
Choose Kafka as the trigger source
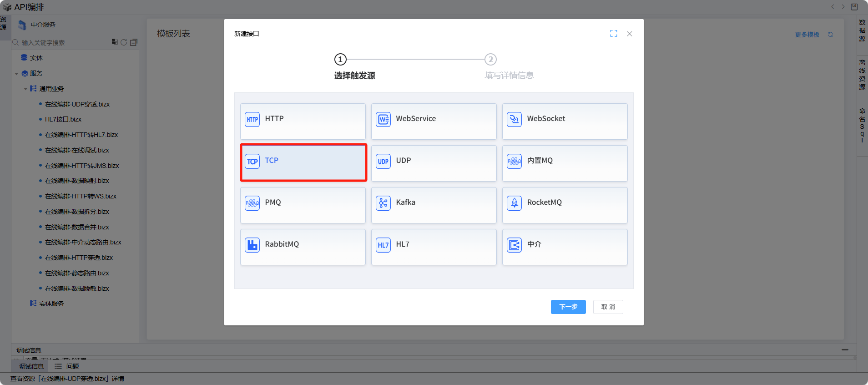[x=434, y=205]
